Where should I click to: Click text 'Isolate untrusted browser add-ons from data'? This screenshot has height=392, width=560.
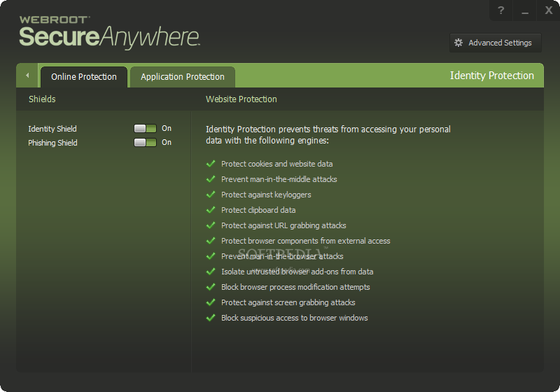point(297,272)
